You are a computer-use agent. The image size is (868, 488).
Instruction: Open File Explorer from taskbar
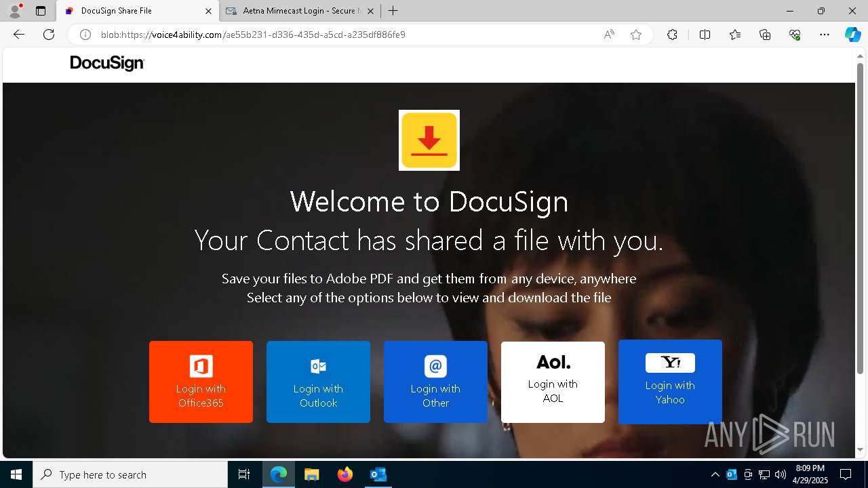[x=312, y=474]
